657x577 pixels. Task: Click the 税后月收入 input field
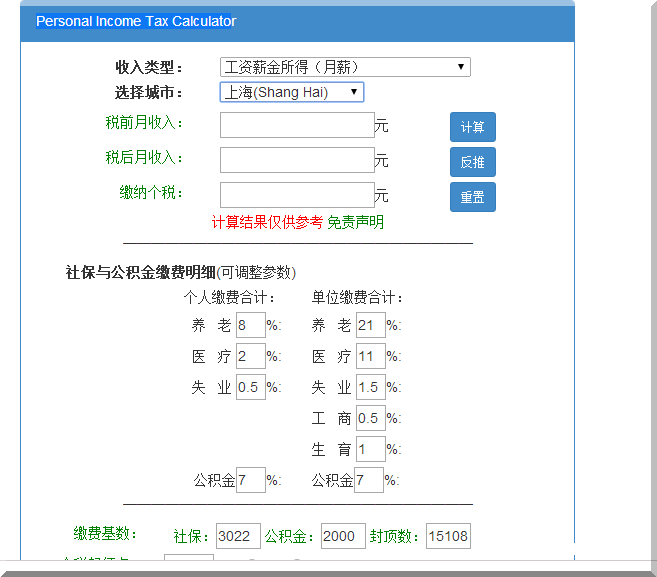(x=297, y=160)
